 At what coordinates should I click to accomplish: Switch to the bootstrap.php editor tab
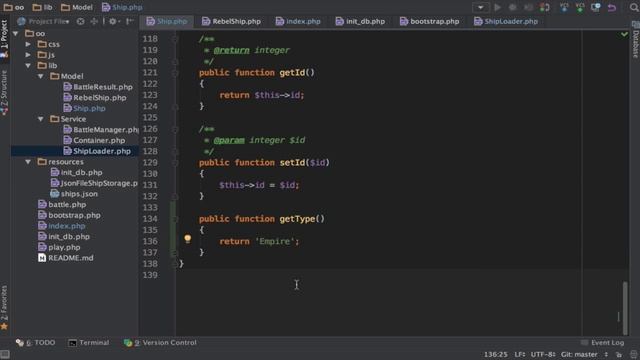click(429, 21)
